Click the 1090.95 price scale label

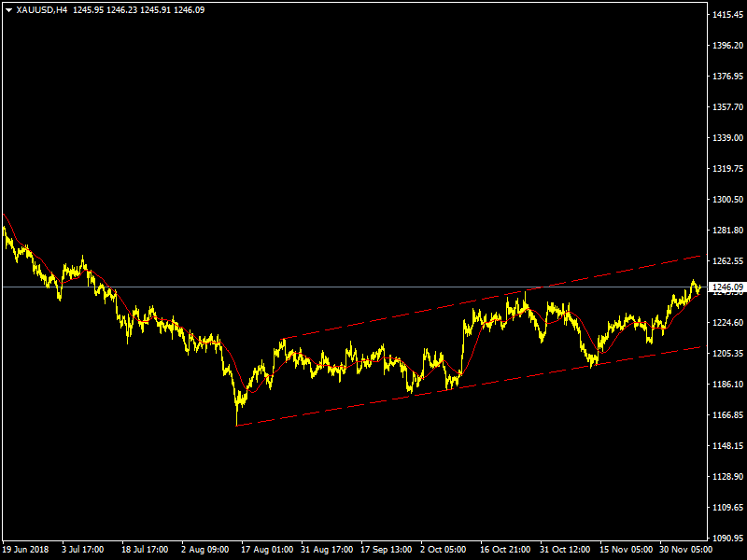[x=726, y=539]
